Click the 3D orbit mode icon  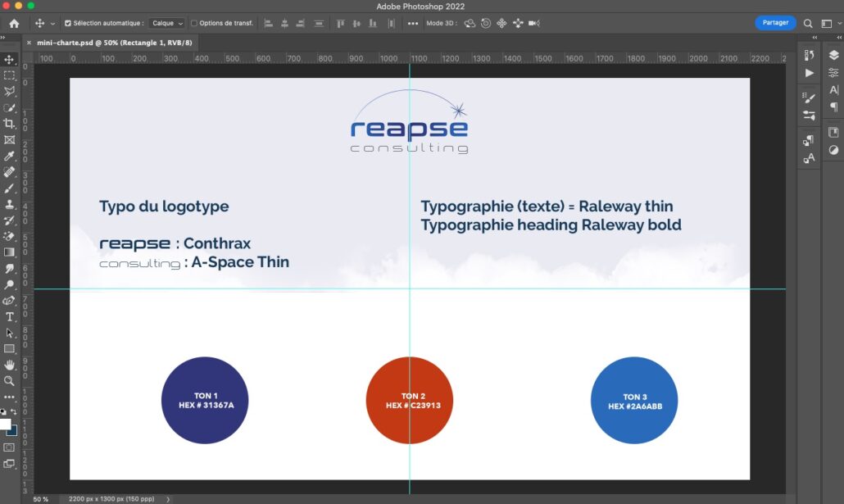pyautogui.click(x=470, y=23)
